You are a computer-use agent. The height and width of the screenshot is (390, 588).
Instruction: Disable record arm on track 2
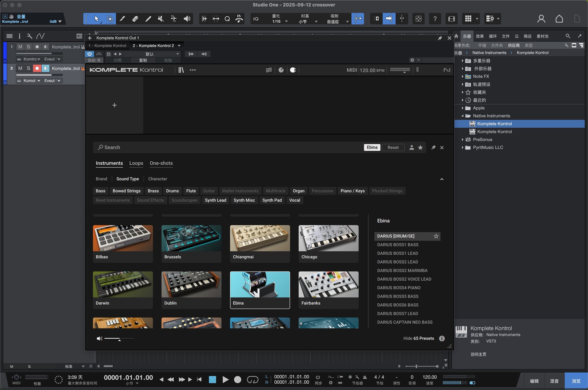point(37,68)
